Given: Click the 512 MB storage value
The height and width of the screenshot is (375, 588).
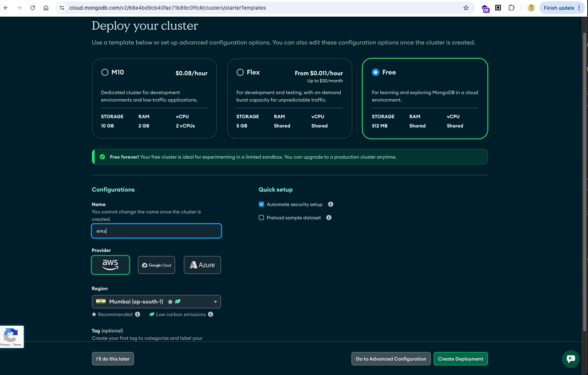Looking at the screenshot, I should pos(380,126).
